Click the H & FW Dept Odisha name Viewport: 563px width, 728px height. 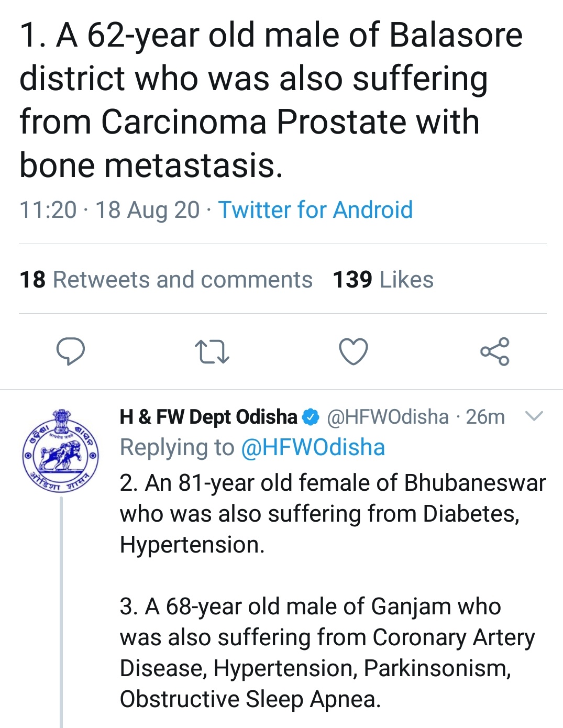[x=208, y=417]
